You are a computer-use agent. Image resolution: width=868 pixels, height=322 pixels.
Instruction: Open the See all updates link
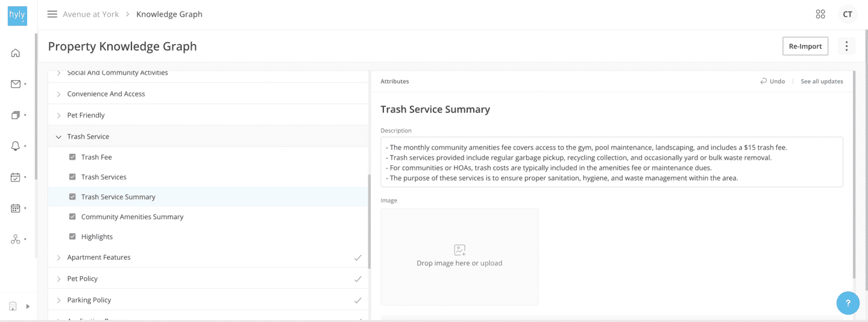[822, 81]
